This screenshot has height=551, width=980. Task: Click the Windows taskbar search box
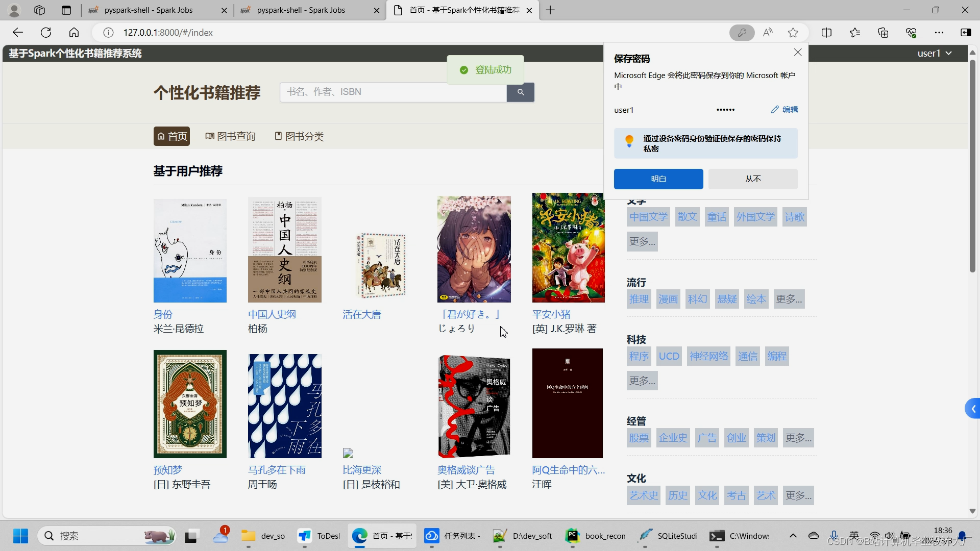pos(107,536)
